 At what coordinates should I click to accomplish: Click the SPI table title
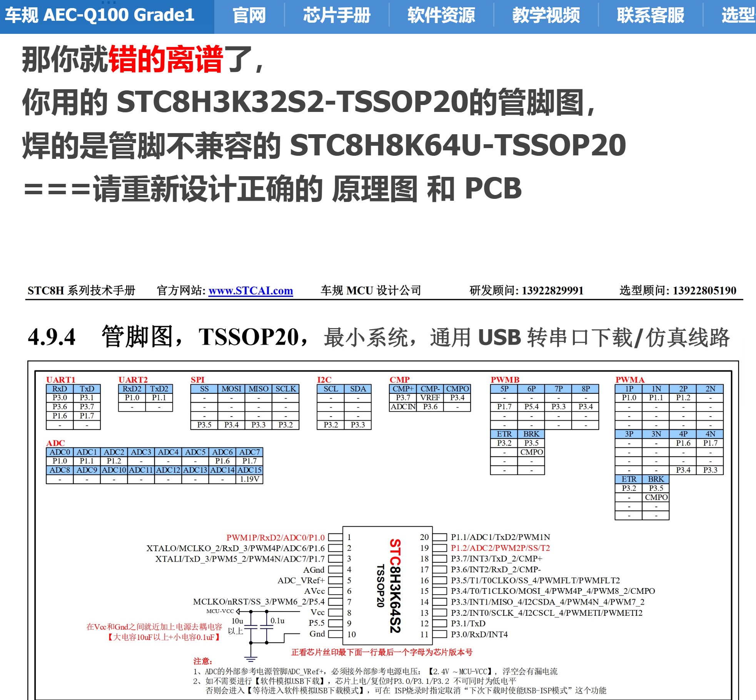[x=197, y=380]
